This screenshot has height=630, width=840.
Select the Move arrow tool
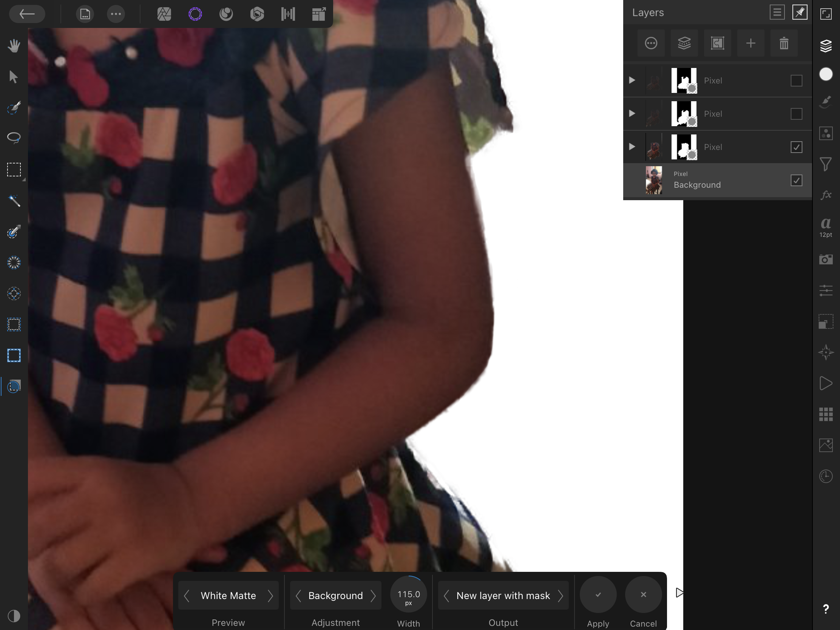(14, 77)
